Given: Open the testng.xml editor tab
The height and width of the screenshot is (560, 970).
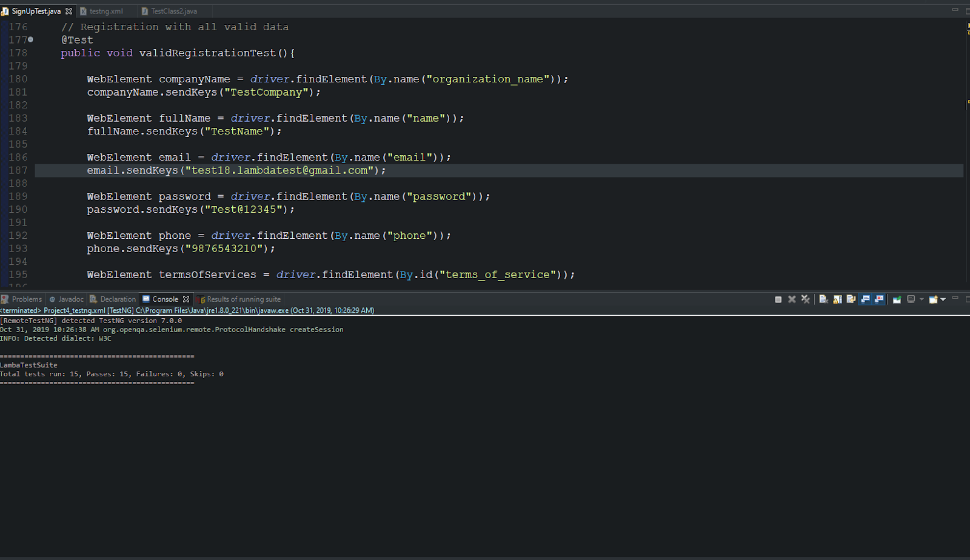Looking at the screenshot, I should click(x=106, y=11).
